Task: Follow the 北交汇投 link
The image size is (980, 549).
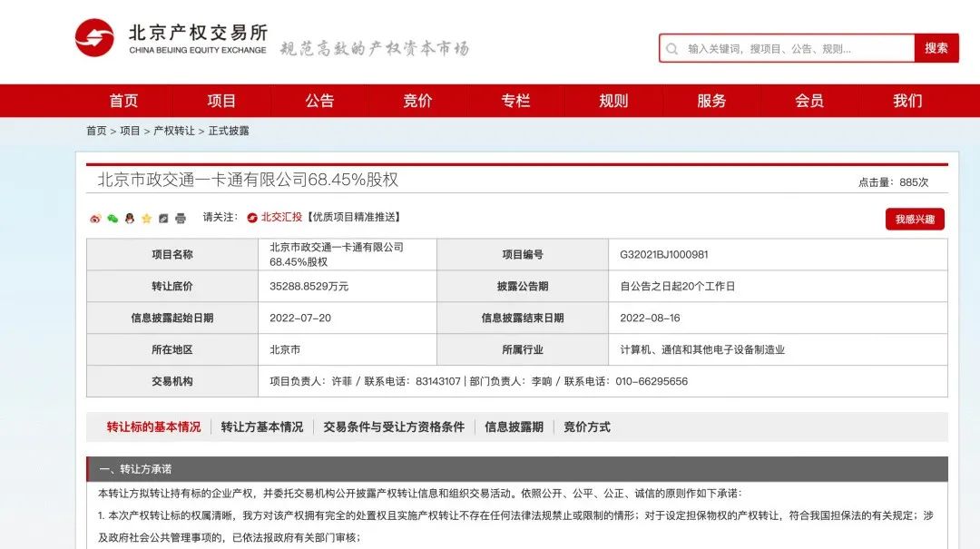Action: 281,217
